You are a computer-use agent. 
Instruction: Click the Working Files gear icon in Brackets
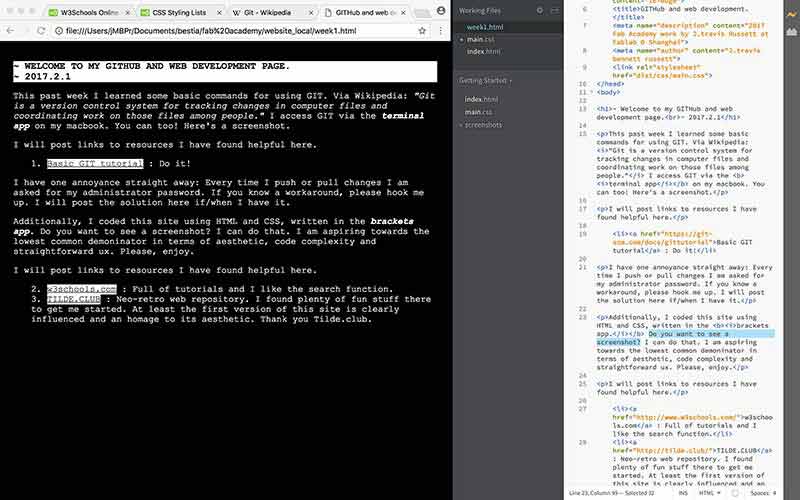[x=539, y=10]
